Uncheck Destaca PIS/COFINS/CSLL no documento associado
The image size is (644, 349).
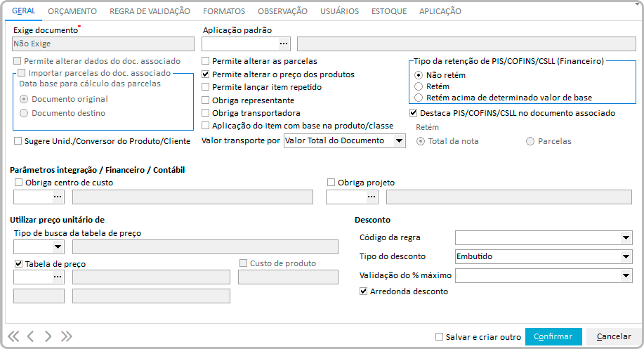click(x=414, y=113)
